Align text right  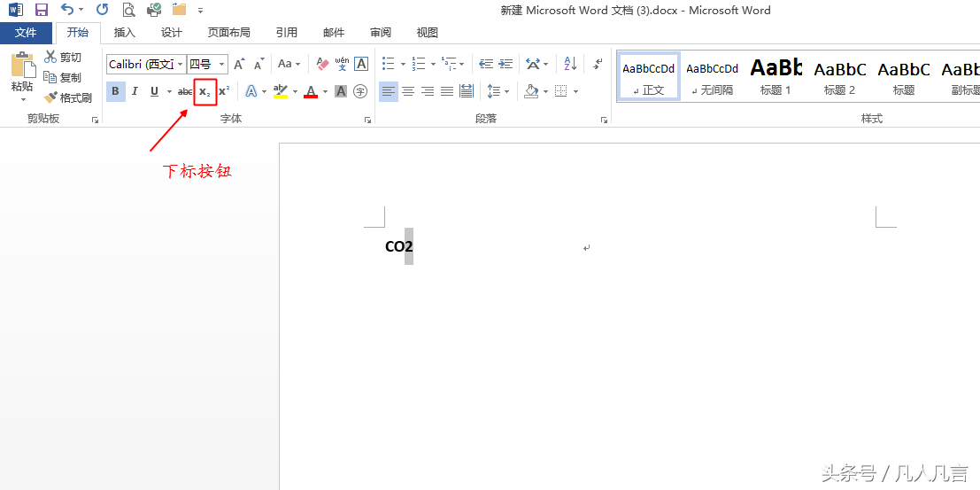[428, 92]
